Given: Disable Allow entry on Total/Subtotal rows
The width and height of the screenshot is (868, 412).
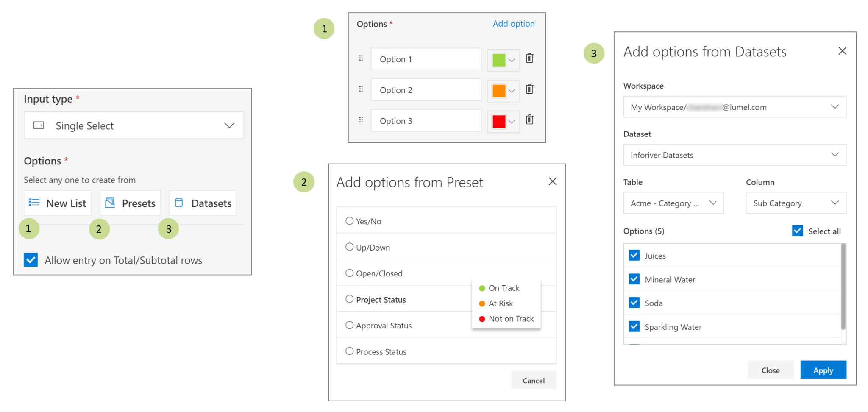Looking at the screenshot, I should pos(30,260).
